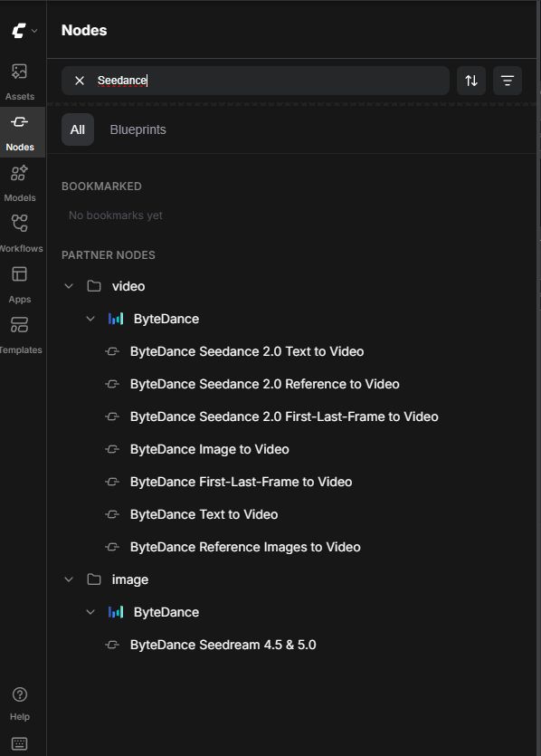
Task: Click the 'No bookmarks yet' text
Action: click(116, 215)
